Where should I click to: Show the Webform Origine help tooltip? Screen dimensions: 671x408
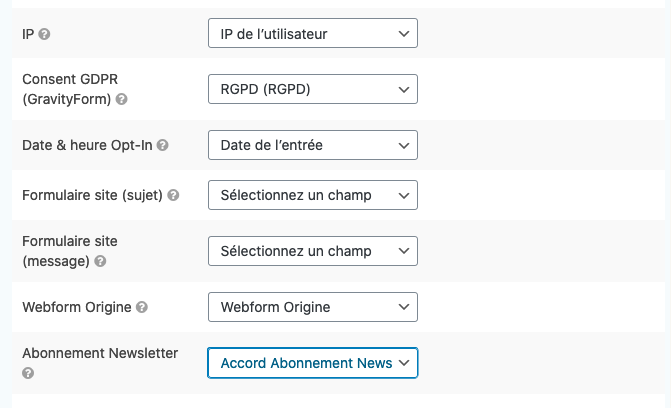[142, 307]
